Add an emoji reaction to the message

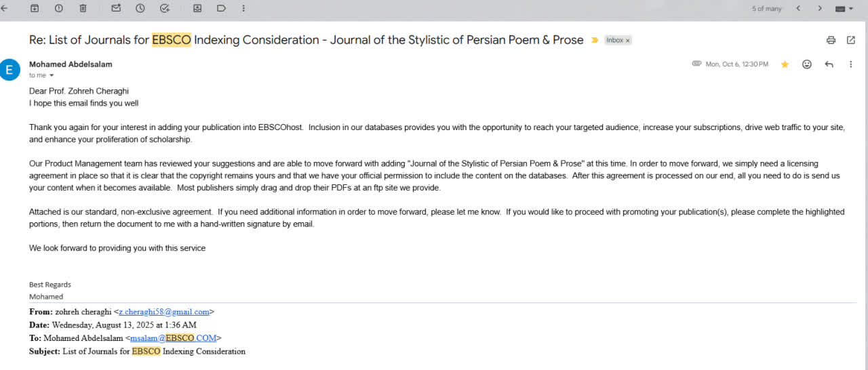807,64
